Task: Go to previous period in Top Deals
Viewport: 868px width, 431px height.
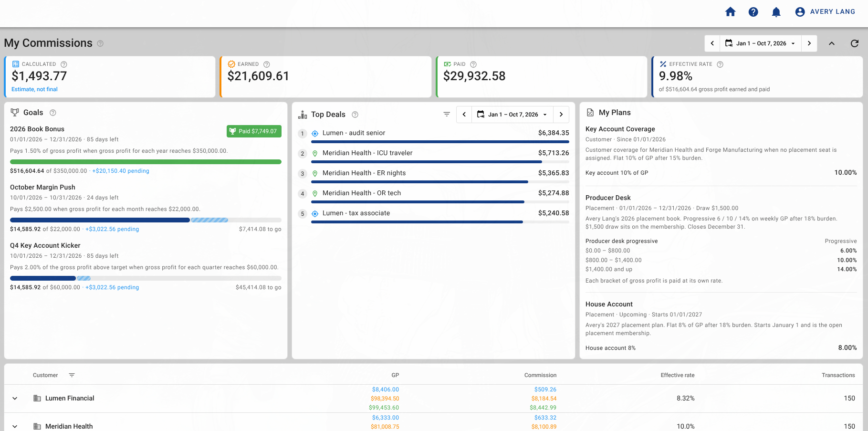Action: (464, 115)
